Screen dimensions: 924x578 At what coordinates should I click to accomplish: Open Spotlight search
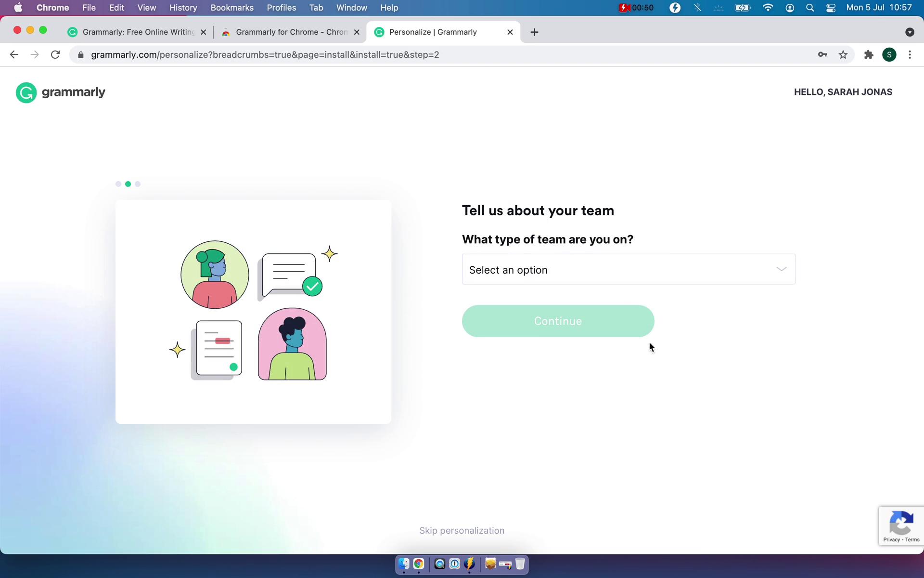(810, 8)
